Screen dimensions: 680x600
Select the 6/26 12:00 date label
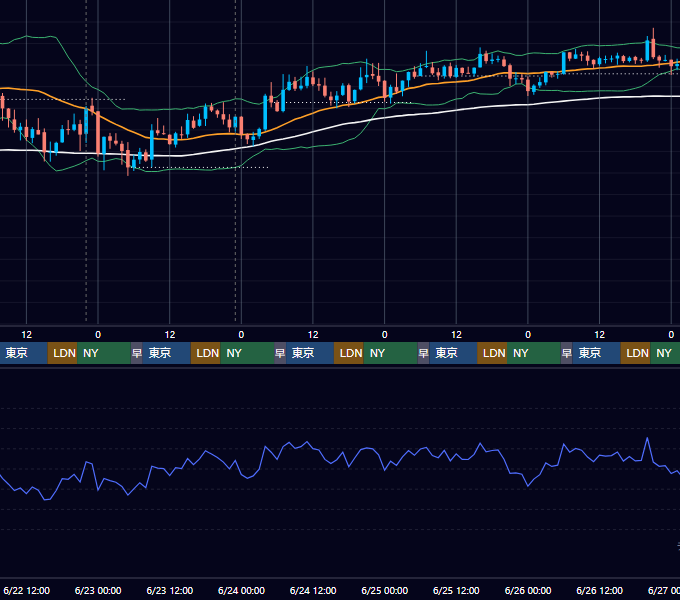[599, 590]
